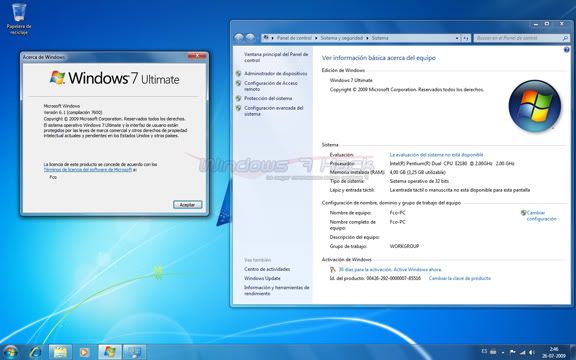Click '30 días para la activación. Active Windows ahora'
This screenshot has width=576, height=360.
pyautogui.click(x=390, y=269)
